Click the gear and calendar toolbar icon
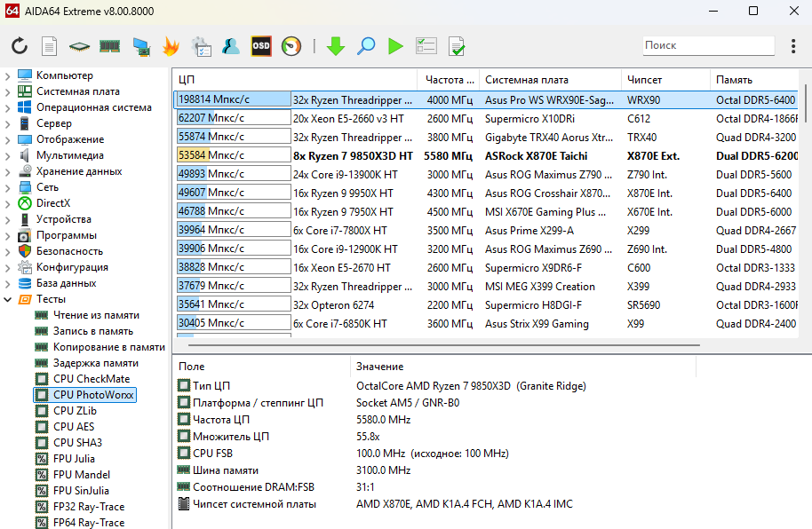The width and height of the screenshot is (812, 529). tap(201, 46)
